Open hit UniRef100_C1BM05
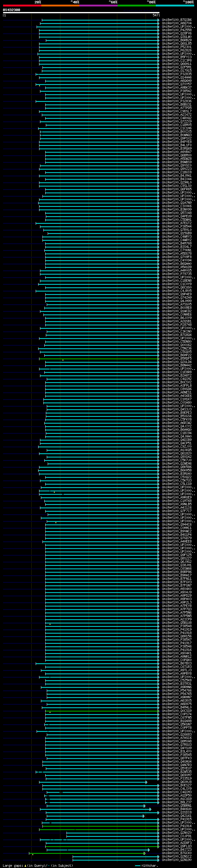Viewport: 197px width, 868px height. [177, 125]
